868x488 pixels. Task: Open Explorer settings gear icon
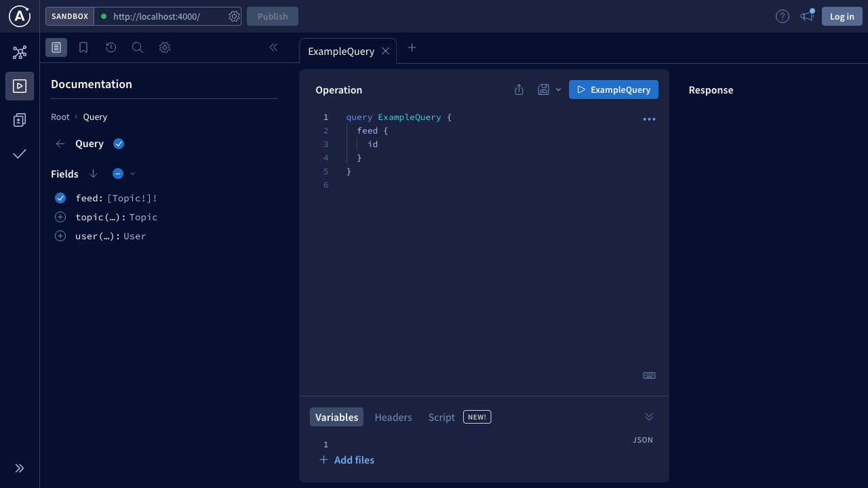click(165, 47)
